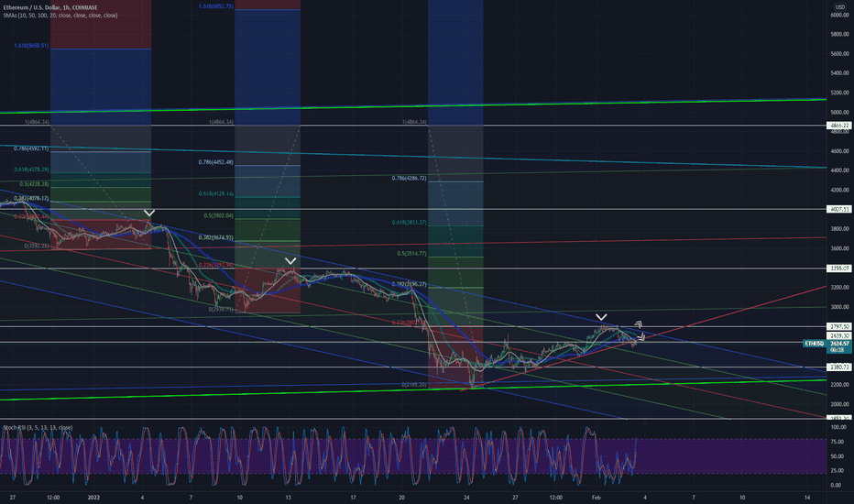Click the 1.618(5650.51) Fibonacci label
854x504 pixels.
tap(31, 46)
